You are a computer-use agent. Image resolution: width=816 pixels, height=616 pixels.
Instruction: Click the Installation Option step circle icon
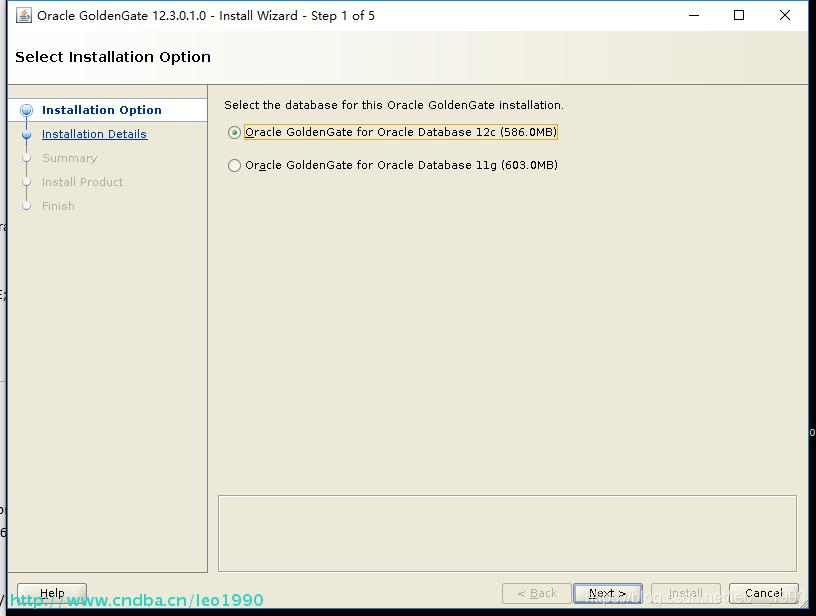27,110
